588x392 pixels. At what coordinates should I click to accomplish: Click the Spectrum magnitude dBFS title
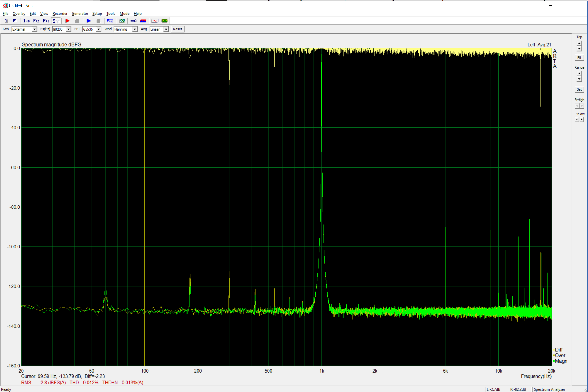coord(52,44)
